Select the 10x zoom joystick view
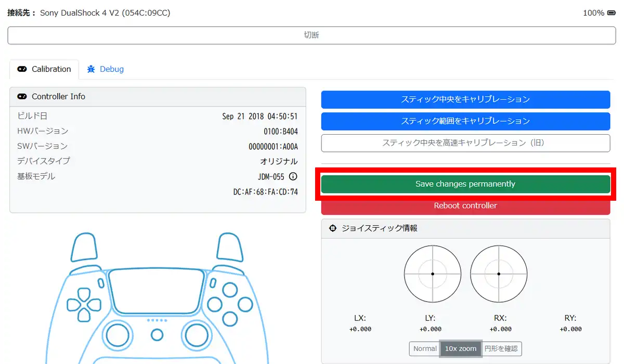624x364 pixels. point(460,348)
